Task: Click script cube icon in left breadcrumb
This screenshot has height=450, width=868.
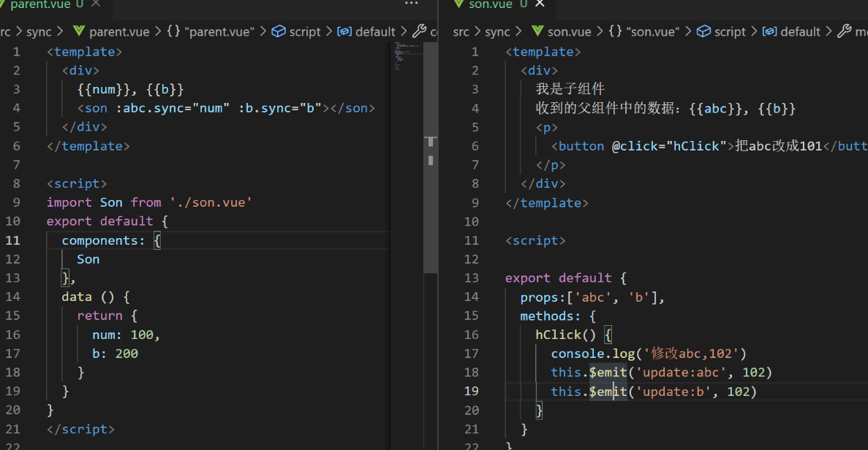Action: tap(279, 31)
